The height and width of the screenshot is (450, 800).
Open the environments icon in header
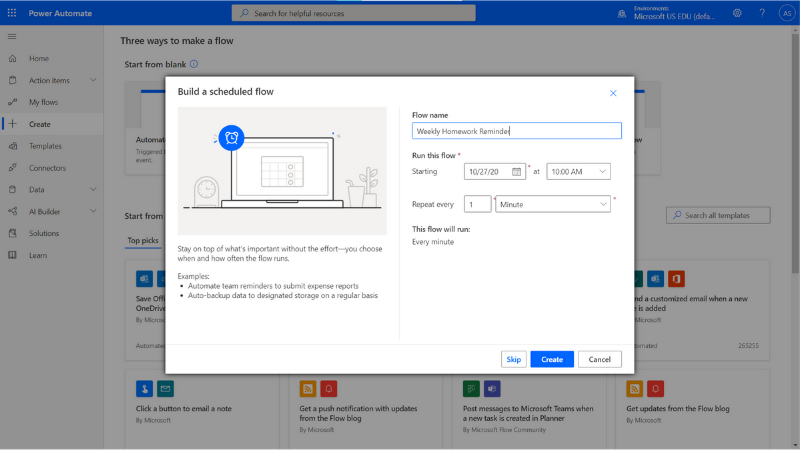point(621,14)
